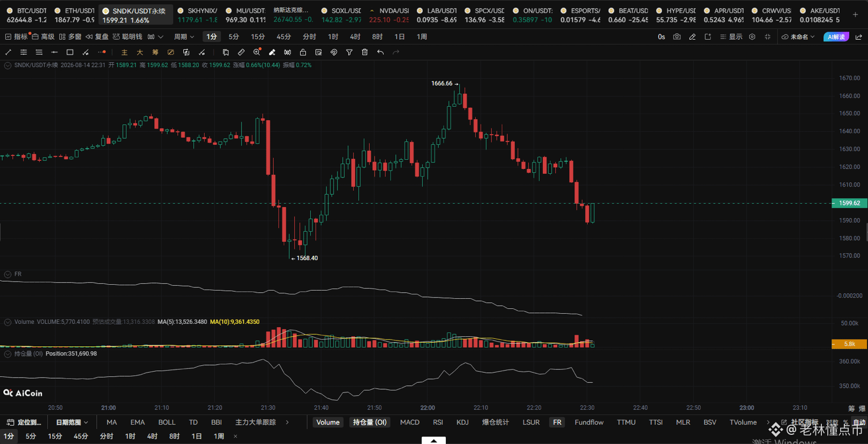Image resolution: width=868 pixels, height=444 pixels.
Task: Click the 0s refresh countdown
Action: 661,37
